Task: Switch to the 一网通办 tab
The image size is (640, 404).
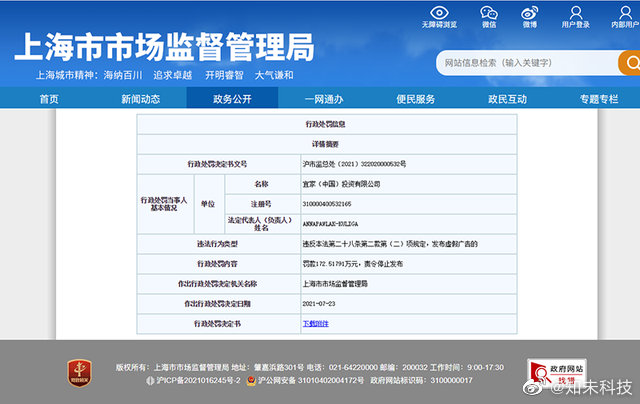Action: point(323,99)
